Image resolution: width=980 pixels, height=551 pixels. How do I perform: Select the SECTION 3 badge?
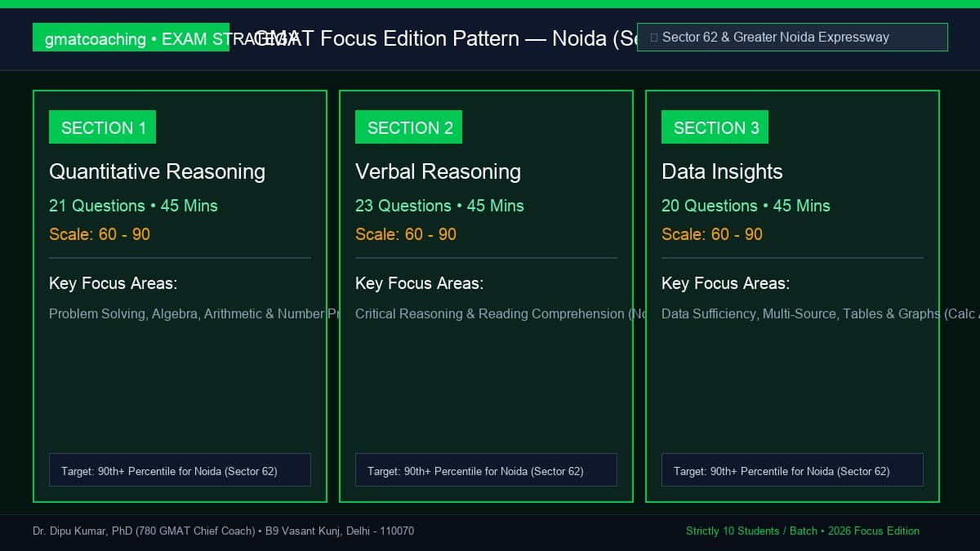[x=715, y=127]
